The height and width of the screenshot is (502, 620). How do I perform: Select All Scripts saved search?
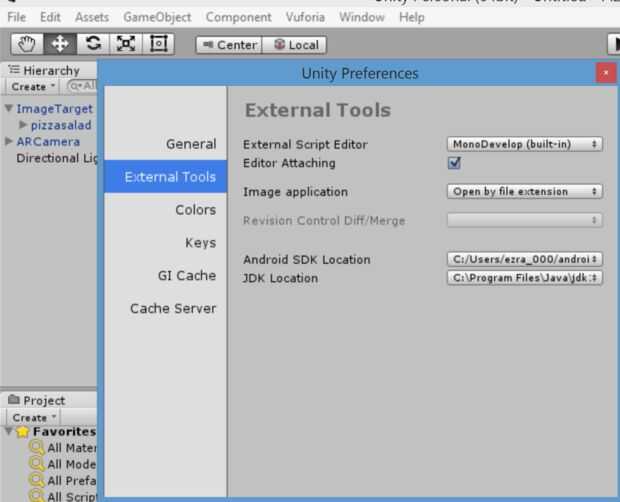pyautogui.click(x=63, y=496)
